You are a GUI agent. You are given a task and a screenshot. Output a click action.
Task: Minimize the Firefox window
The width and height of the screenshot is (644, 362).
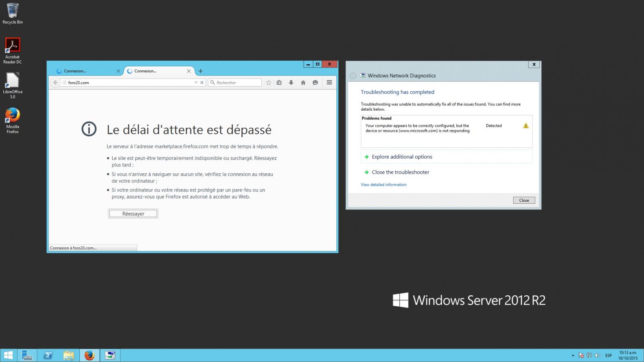tap(308, 64)
